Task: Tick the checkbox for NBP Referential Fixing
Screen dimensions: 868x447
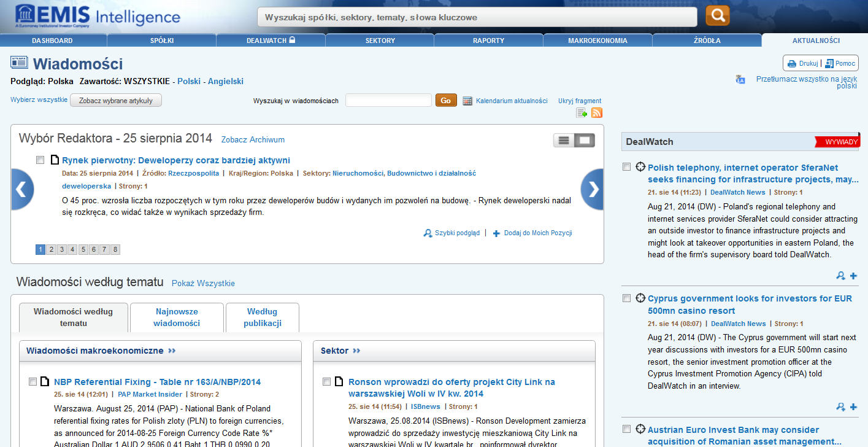Action: pyautogui.click(x=33, y=382)
